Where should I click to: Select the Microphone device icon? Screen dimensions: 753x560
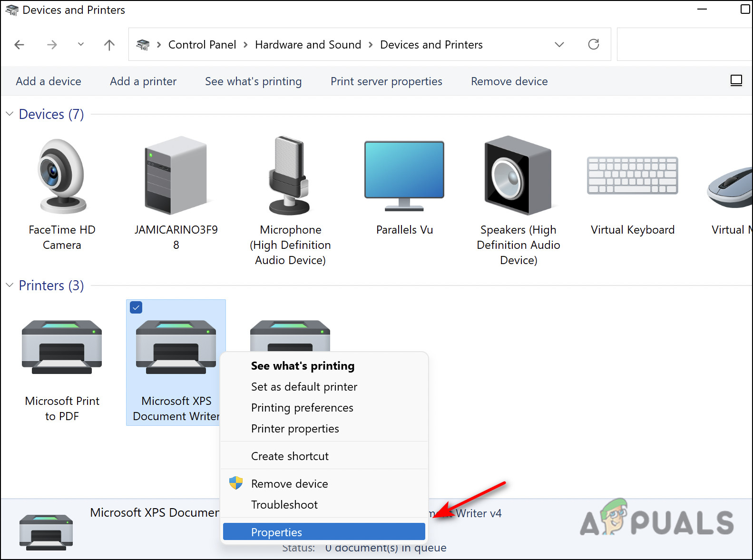[290, 176]
